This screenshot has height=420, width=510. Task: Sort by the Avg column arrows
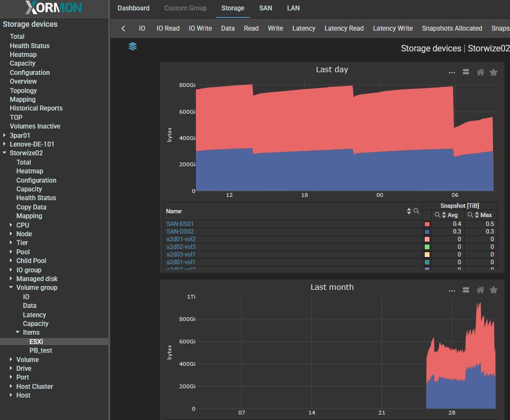[x=444, y=215]
